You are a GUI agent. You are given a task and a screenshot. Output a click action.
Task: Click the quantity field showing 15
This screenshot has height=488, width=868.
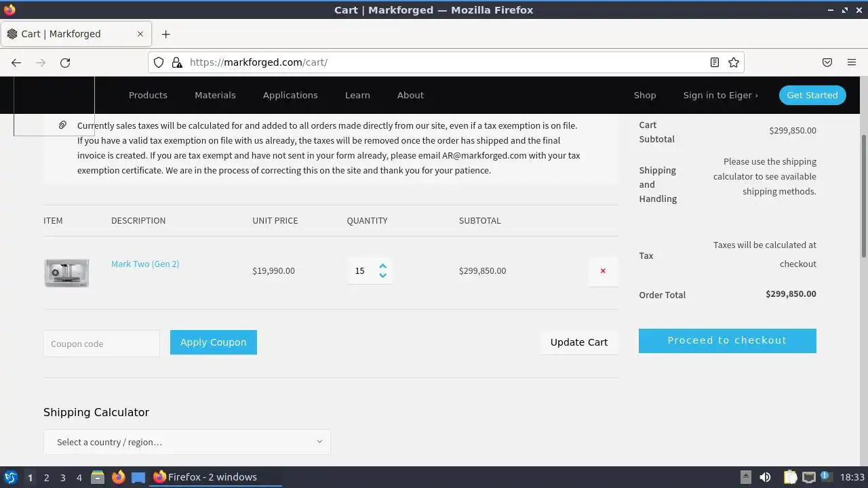point(362,270)
